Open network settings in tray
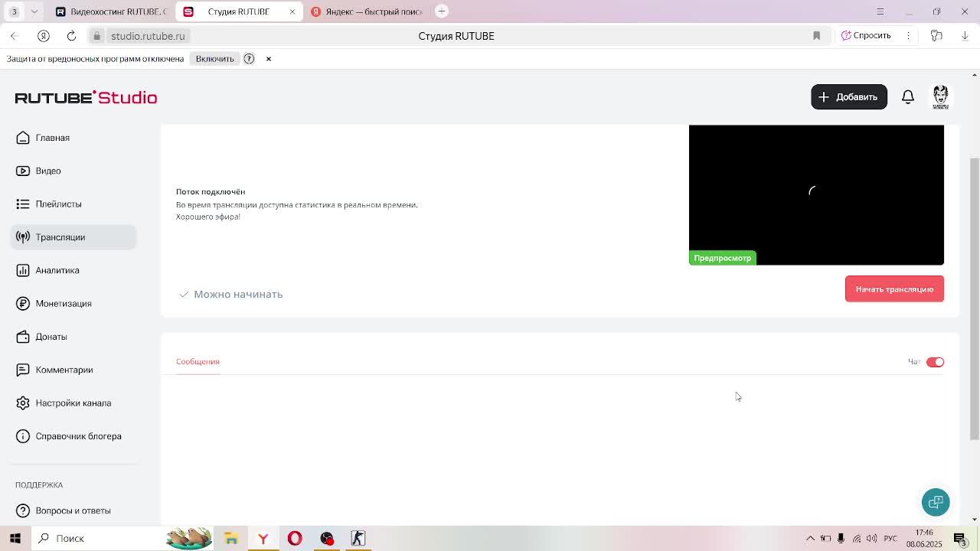Image resolution: width=980 pixels, height=551 pixels. click(x=857, y=538)
